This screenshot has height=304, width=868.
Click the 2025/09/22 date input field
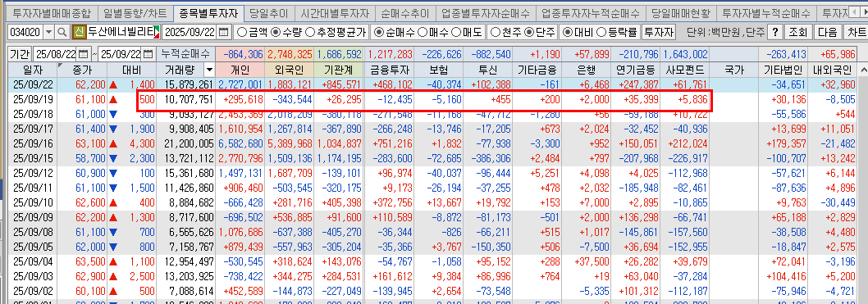pos(190,33)
